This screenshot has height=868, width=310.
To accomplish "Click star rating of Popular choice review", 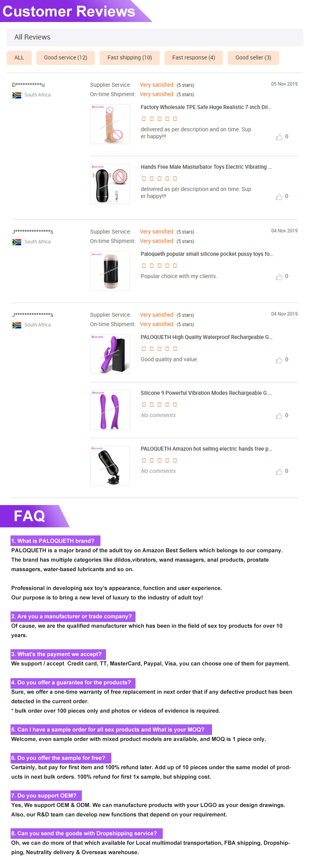I will (159, 266).
